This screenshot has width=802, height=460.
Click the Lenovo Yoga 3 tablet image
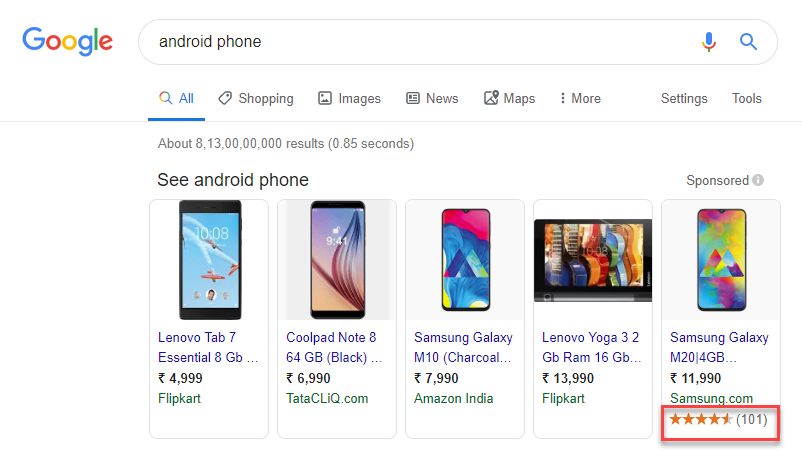click(593, 260)
